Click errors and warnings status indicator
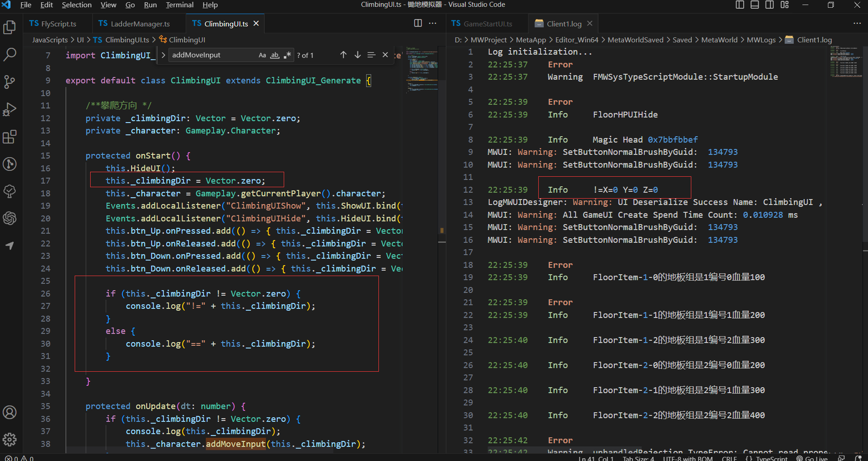This screenshot has width=868, height=461. [19, 458]
